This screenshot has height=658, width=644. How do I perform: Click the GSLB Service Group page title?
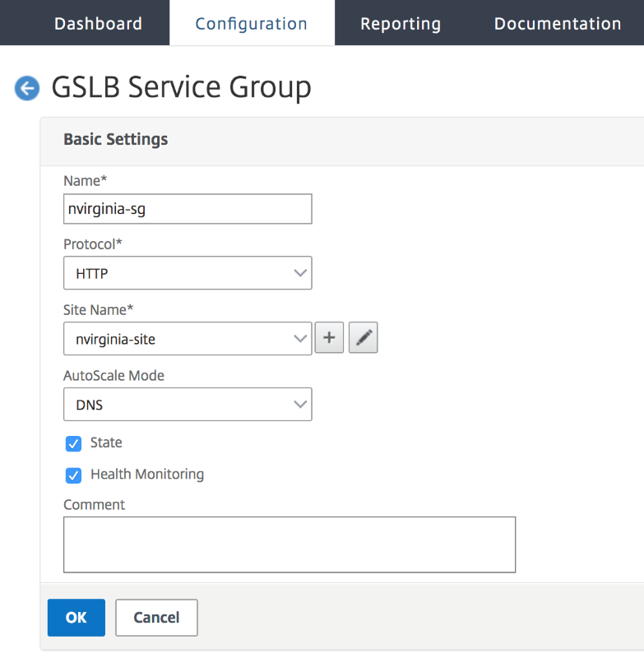[181, 88]
